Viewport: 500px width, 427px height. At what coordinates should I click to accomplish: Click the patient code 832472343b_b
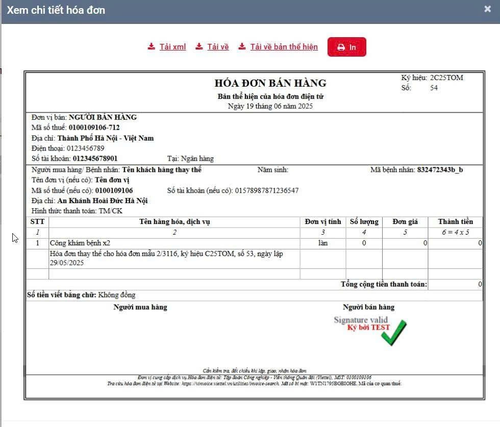(x=440, y=170)
